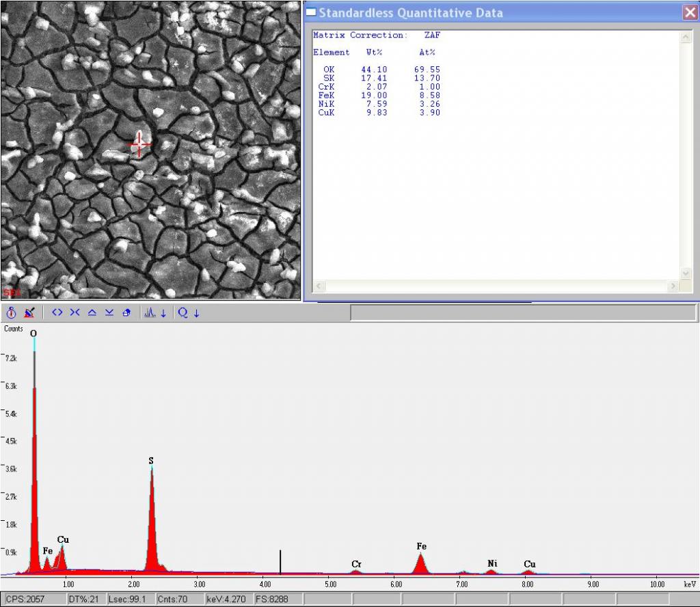Close the Standardless Quantitative Data window
Screen dimensions: 700x607
coord(689,12)
